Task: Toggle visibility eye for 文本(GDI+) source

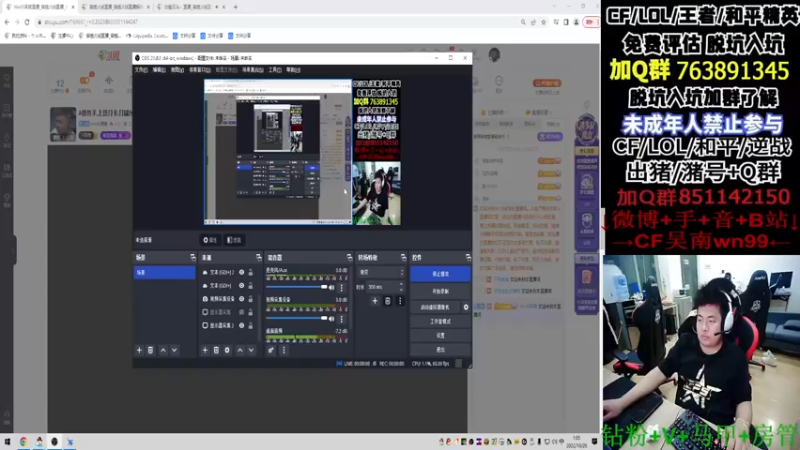Action: [x=242, y=286]
